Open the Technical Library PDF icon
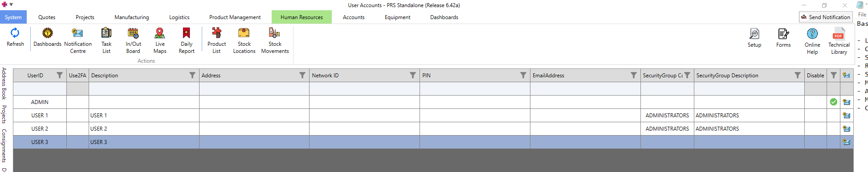This screenshot has width=868, height=172. (839, 34)
